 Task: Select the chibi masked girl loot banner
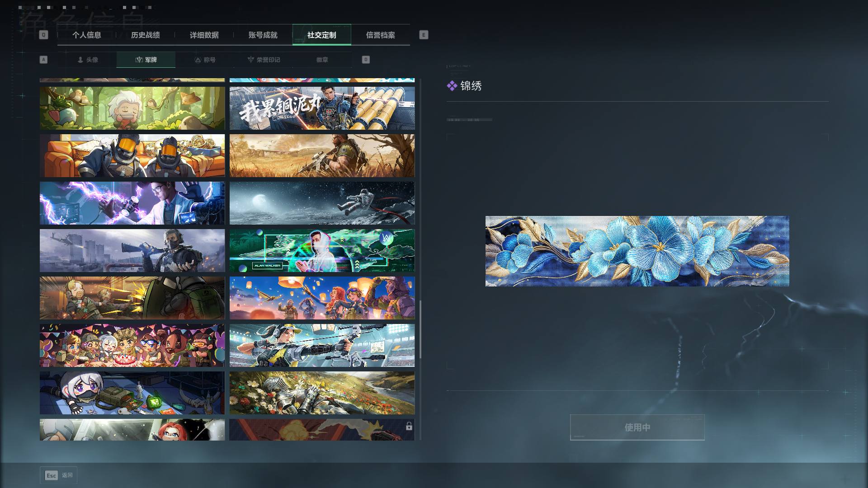(132, 393)
